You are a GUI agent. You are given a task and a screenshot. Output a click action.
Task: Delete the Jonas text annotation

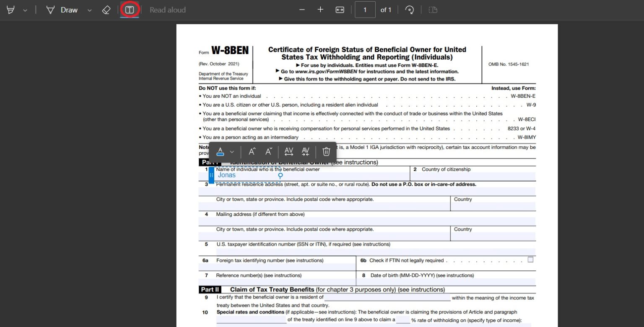[326, 151]
